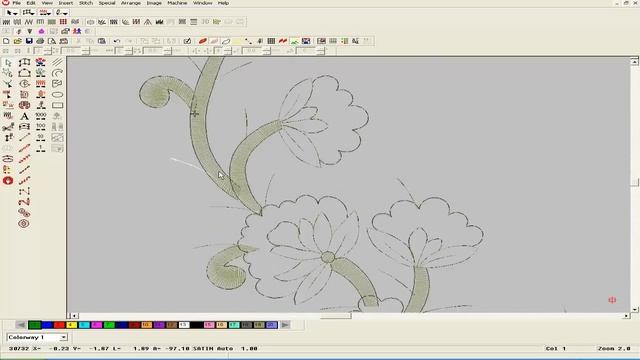The image size is (640, 360).
Task: Click the vertical scrollbar down arrow
Action: [x=634, y=309]
